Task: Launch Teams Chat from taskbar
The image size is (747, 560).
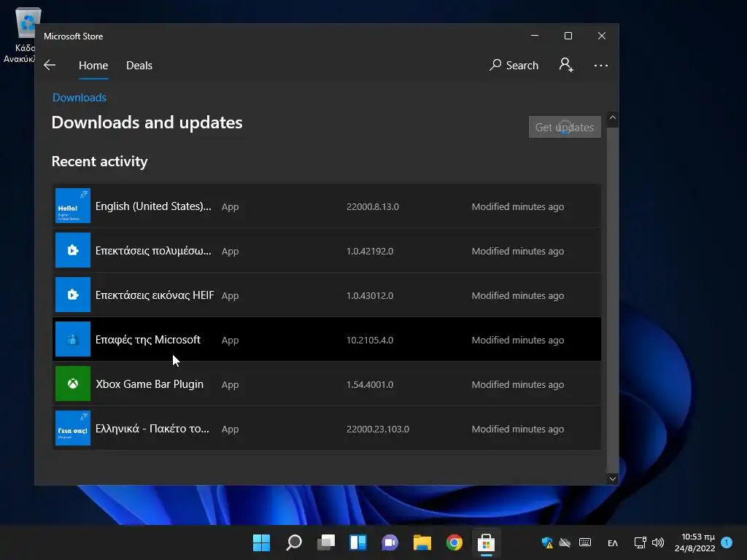Action: [x=390, y=542]
